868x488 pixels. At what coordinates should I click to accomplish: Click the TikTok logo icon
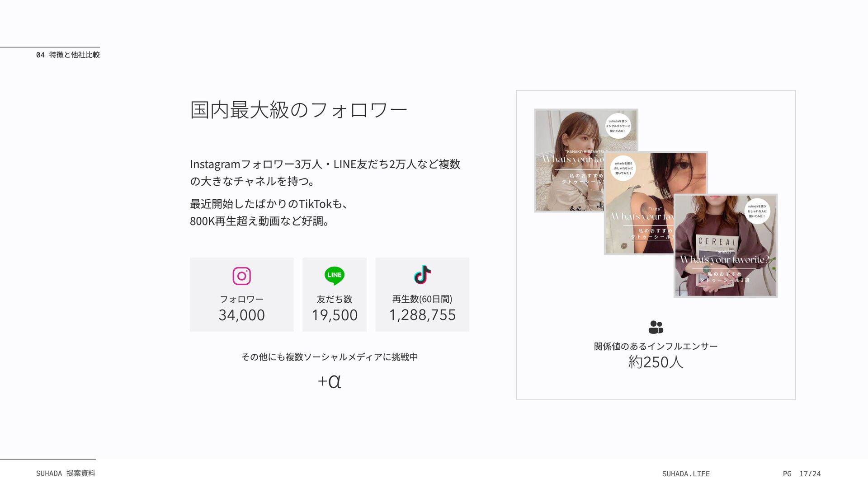422,275
